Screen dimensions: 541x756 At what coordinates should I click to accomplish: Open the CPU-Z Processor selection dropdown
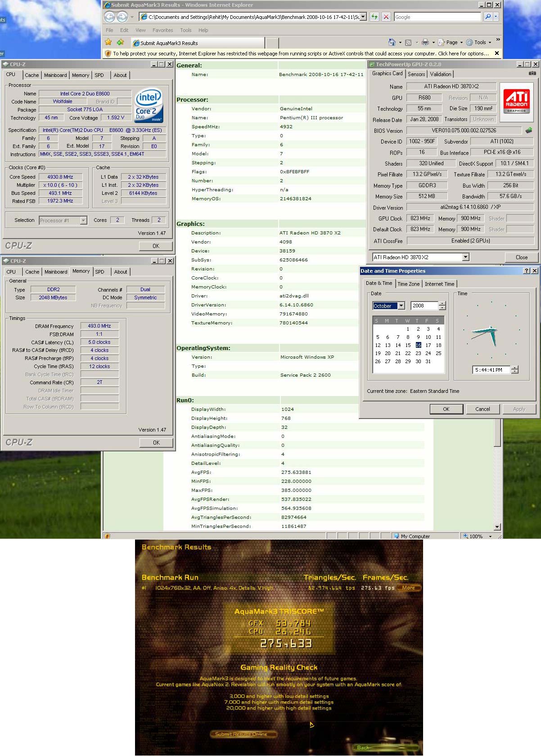pyautogui.click(x=83, y=220)
